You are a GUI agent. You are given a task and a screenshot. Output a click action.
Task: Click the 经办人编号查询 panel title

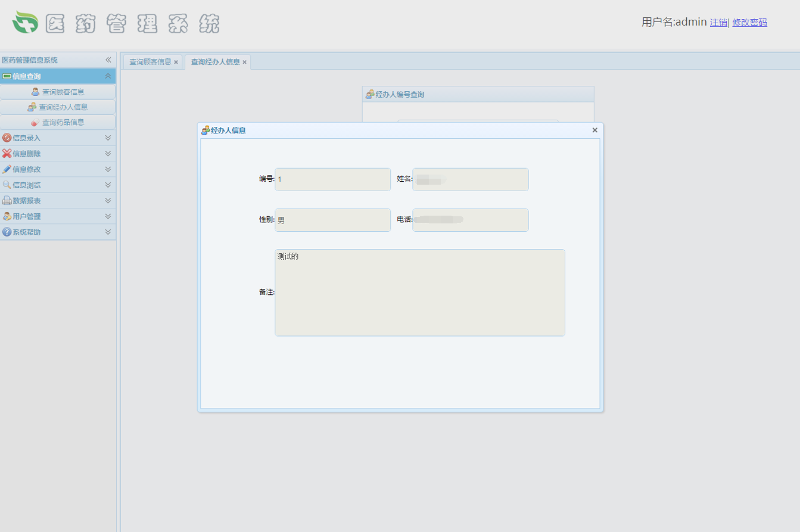[x=400, y=95]
